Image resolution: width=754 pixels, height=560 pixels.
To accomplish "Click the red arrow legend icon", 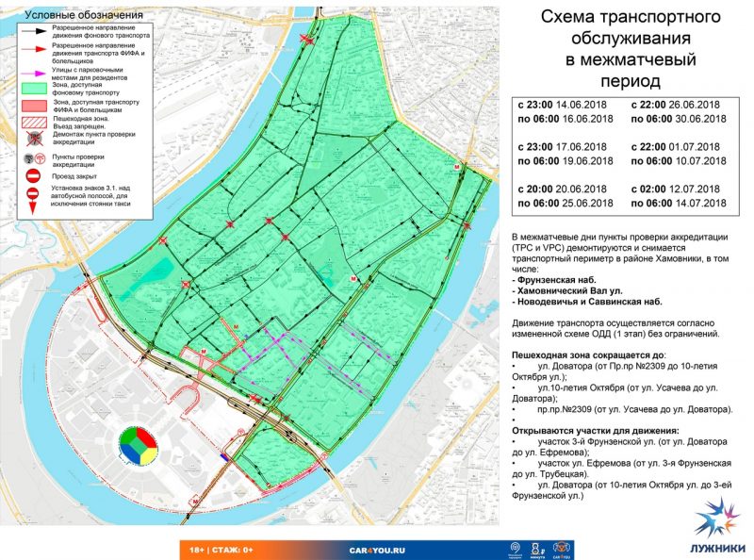I will (33, 49).
